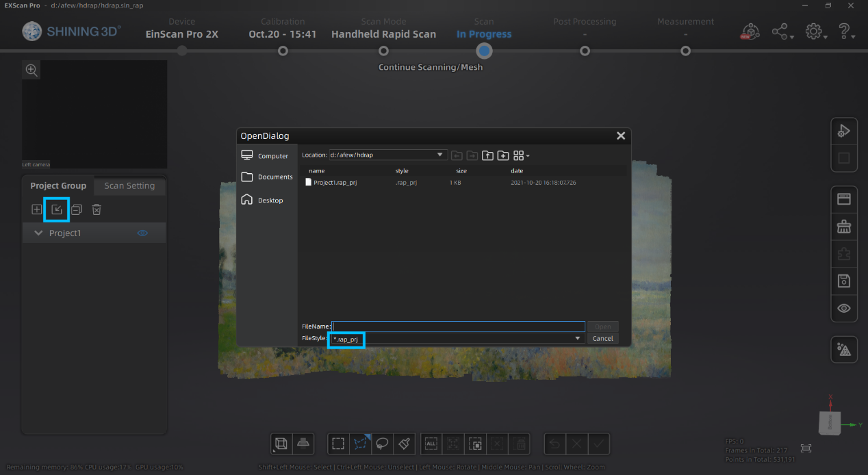Screen dimensions: 868x475
Task: Click the stop scan square icon
Action: 844,158
